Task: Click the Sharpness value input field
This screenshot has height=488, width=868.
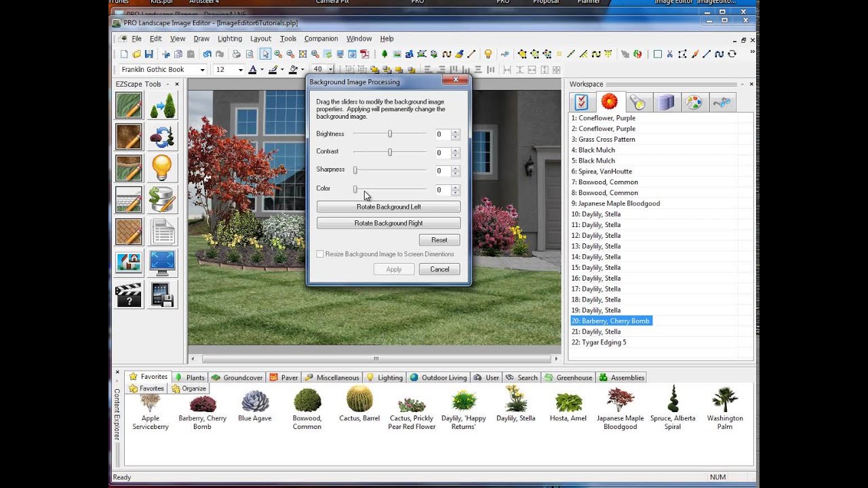Action: coord(442,171)
